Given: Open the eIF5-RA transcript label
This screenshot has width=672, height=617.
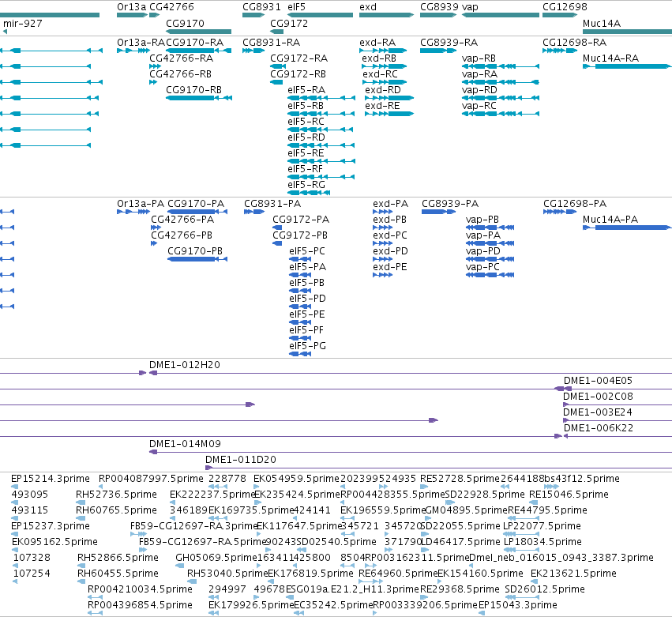Looking at the screenshot, I should point(306,90).
